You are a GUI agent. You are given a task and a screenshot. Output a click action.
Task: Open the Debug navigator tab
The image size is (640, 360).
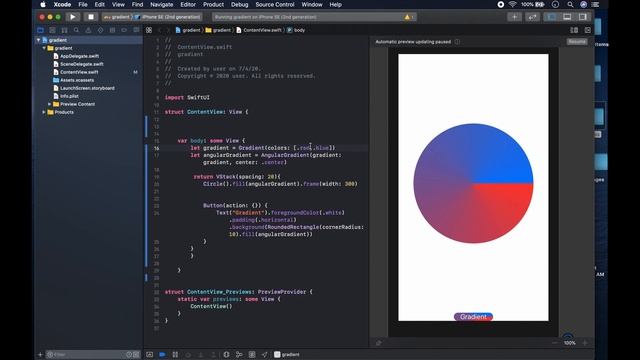(112, 30)
